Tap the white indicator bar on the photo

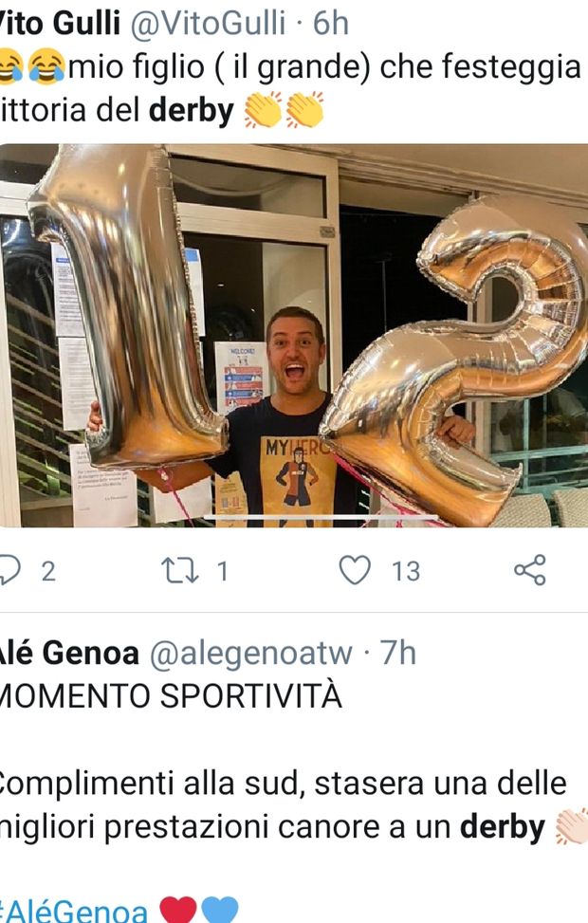pos(321,517)
